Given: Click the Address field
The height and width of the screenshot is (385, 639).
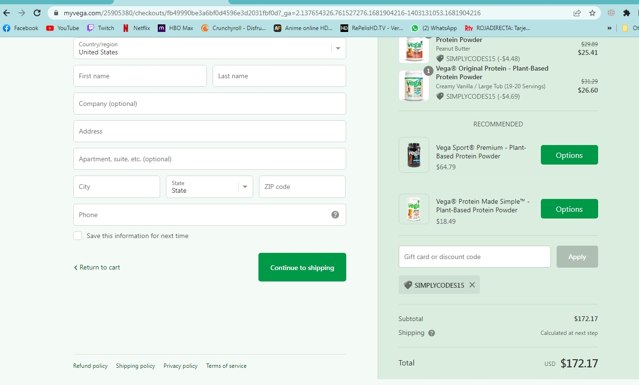Looking at the screenshot, I should [209, 131].
